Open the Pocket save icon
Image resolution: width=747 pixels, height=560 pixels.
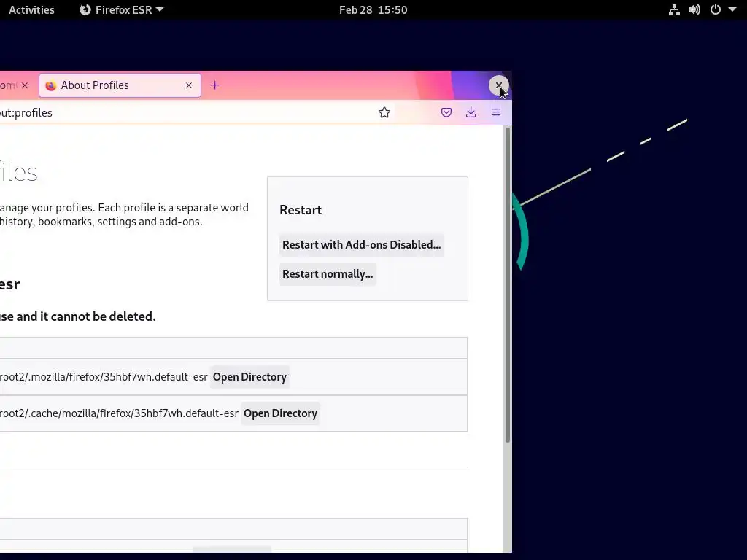tap(446, 112)
